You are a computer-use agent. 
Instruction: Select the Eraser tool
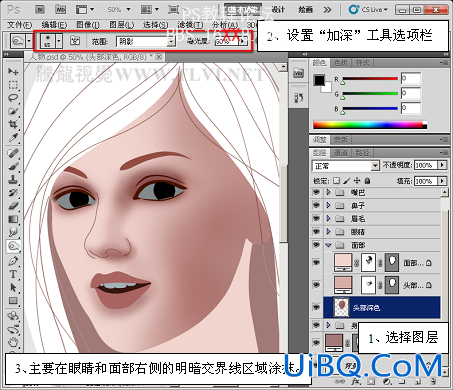pos(13,206)
